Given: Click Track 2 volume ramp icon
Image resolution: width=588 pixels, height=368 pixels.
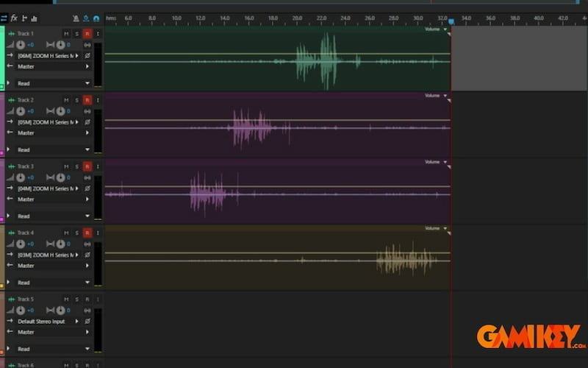Looking at the screenshot, I should pos(10,111).
